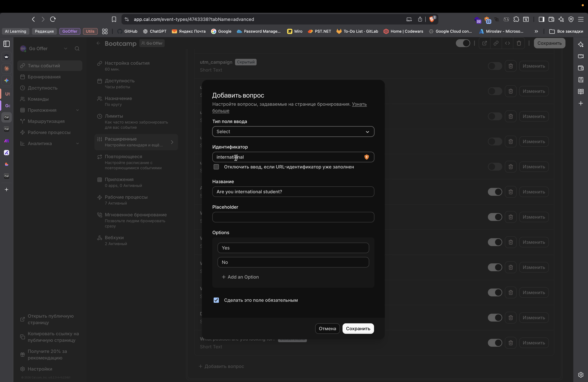588x382 pixels.
Task: Open the Бронирования sidebar menu item
Action: [x=44, y=77]
